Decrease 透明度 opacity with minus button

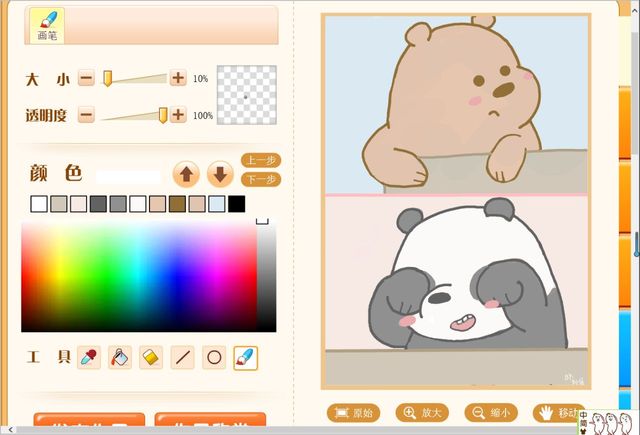[x=86, y=115]
